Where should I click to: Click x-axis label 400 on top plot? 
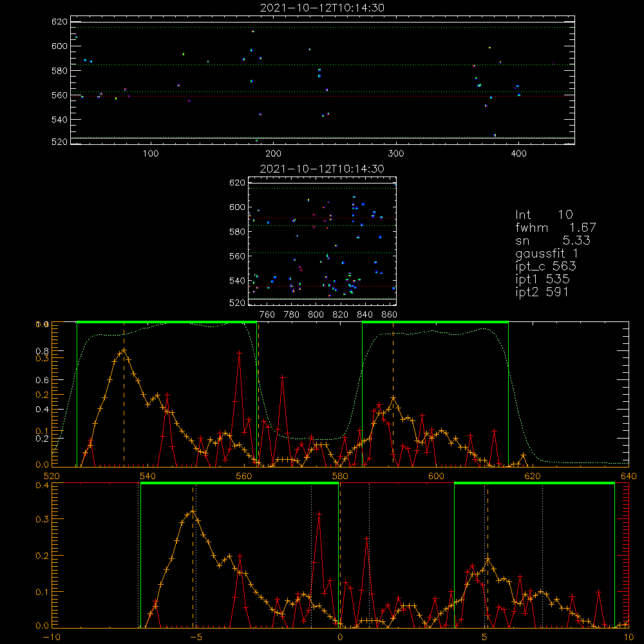tap(518, 154)
